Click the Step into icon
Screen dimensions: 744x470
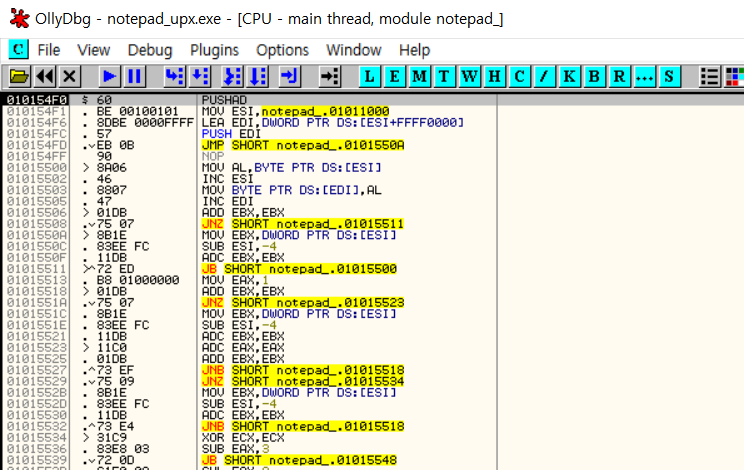(174, 76)
